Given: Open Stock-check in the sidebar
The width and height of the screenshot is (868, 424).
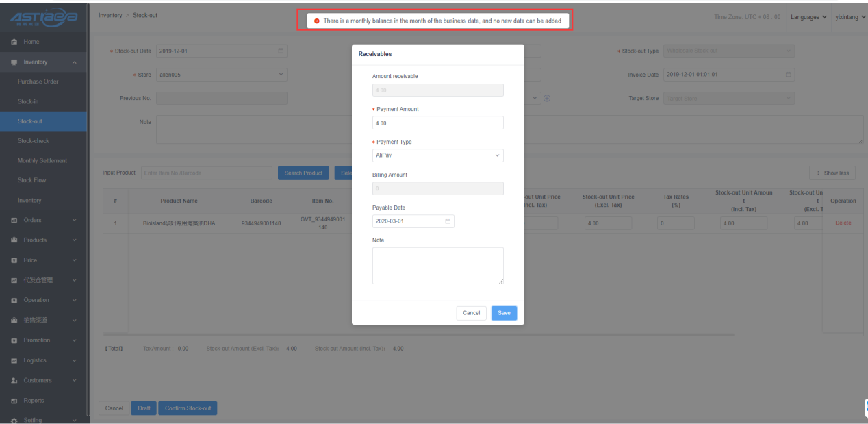Looking at the screenshot, I should 34,141.
